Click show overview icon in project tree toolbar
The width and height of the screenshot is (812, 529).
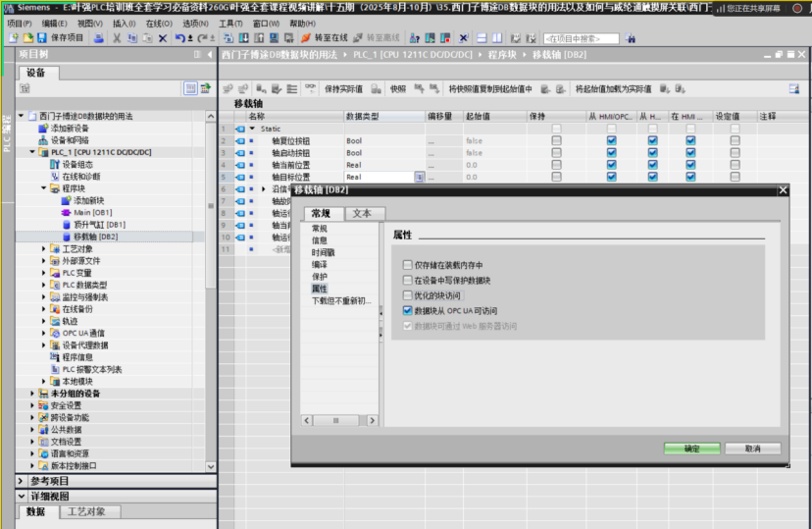coord(190,88)
